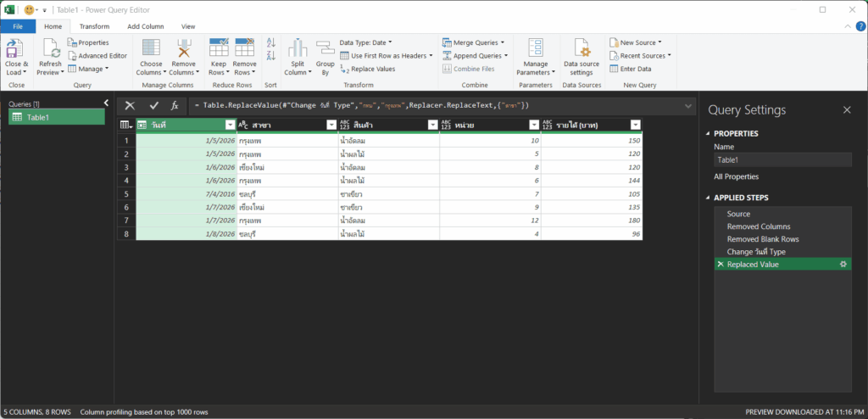
Task: Click the table menu icon at grid corner
Action: coord(126,125)
